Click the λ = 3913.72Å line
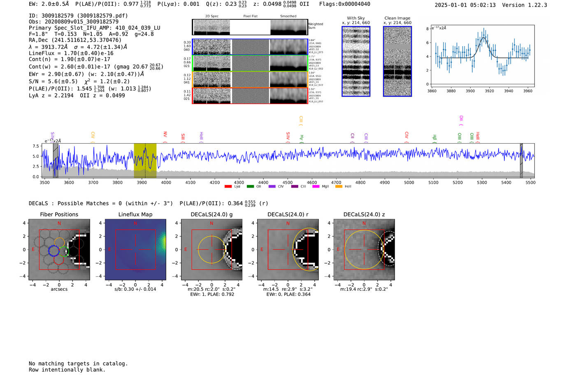The width and height of the screenshot is (576, 392). (78, 47)
